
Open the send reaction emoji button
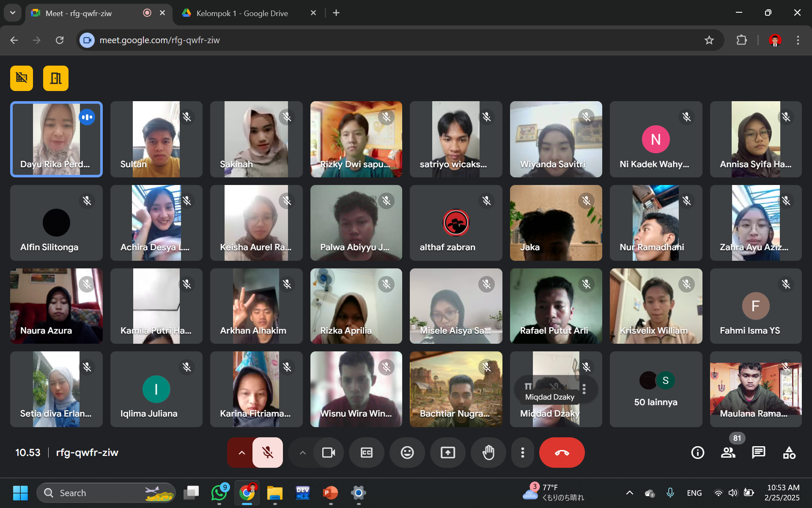click(407, 453)
